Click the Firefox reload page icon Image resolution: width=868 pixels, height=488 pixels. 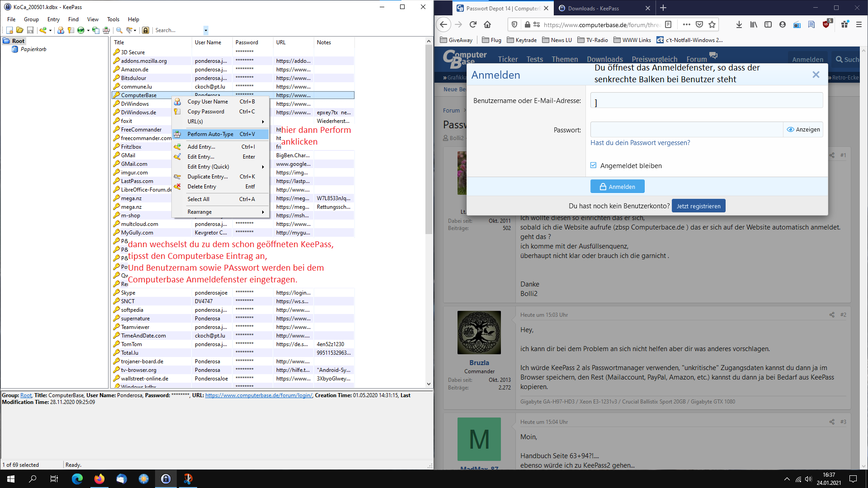473,24
